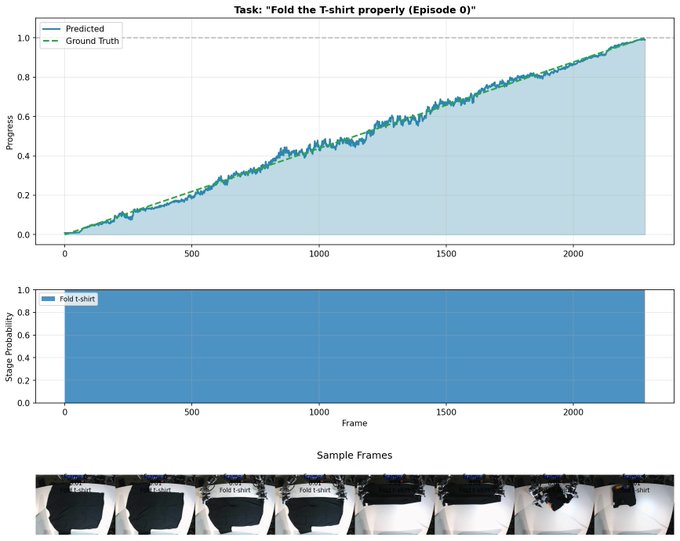Select the last sample frame thumbnail

pyautogui.click(x=633, y=504)
